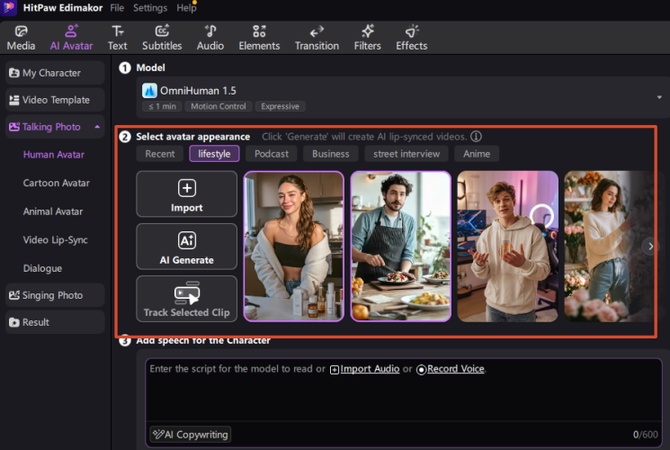Click the info icon beside lip-synced hint
Viewport: 670px width, 450px height.
click(476, 136)
